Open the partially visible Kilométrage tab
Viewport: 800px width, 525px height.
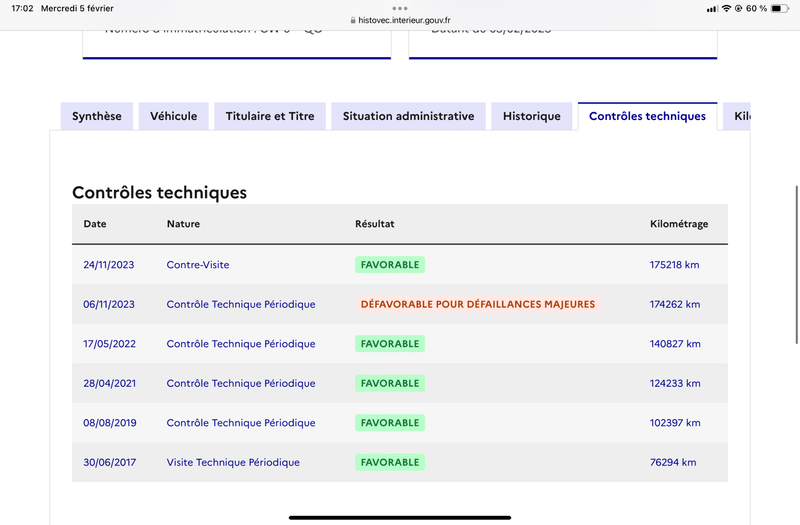click(x=737, y=116)
